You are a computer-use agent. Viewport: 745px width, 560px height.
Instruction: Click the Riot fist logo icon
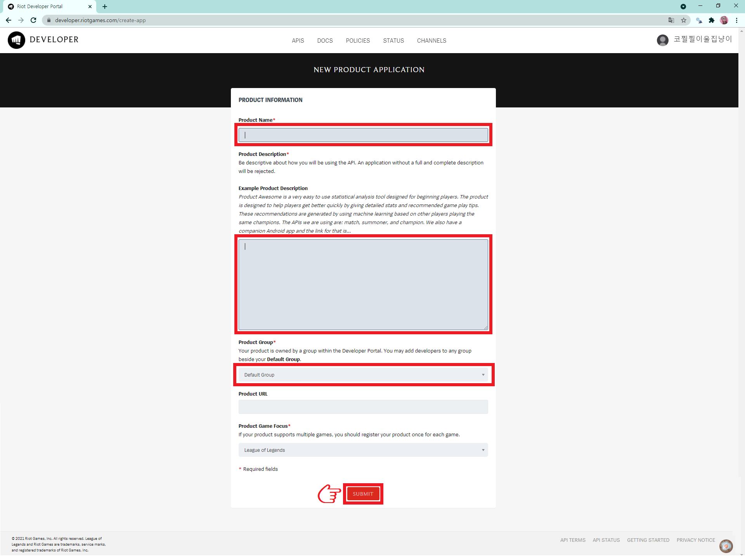(x=16, y=40)
